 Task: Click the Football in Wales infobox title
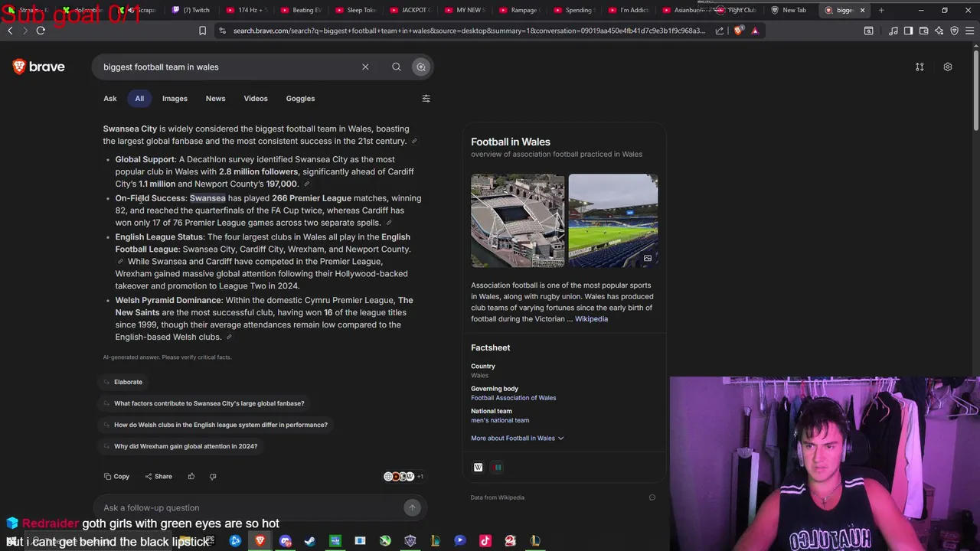click(x=511, y=142)
